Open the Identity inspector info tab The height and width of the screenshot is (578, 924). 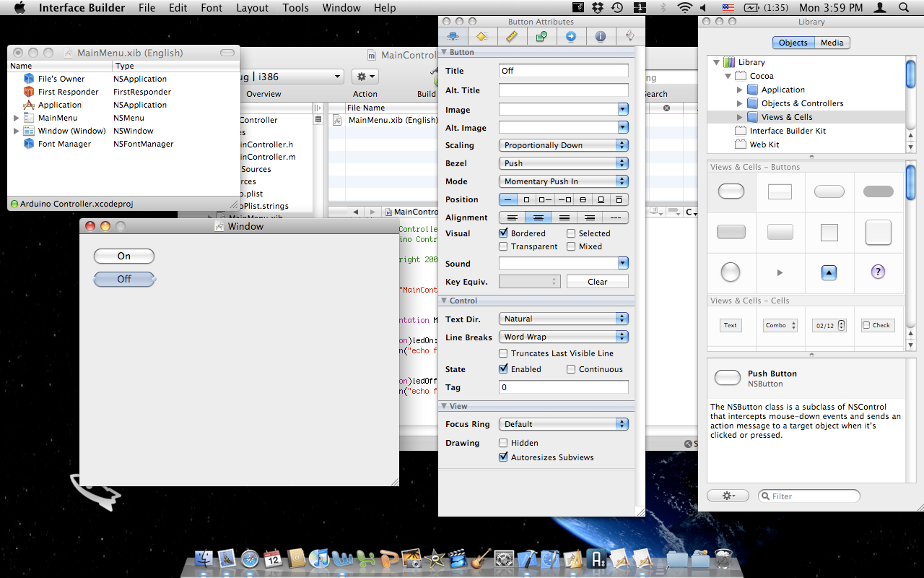(x=601, y=36)
